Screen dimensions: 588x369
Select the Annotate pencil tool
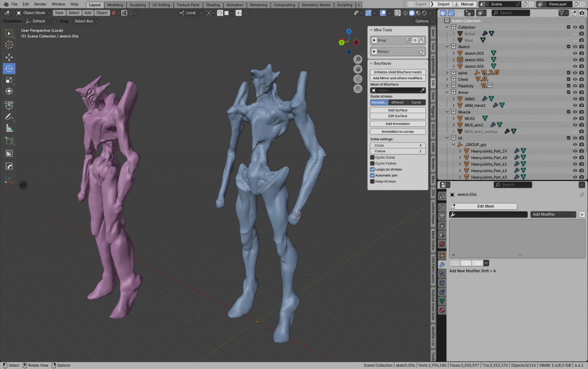coord(9,117)
